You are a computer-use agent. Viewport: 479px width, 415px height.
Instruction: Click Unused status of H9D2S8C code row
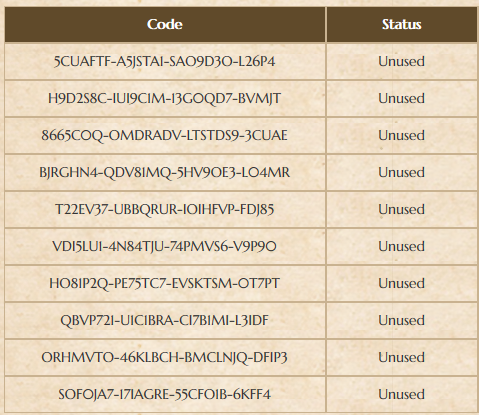coord(402,99)
